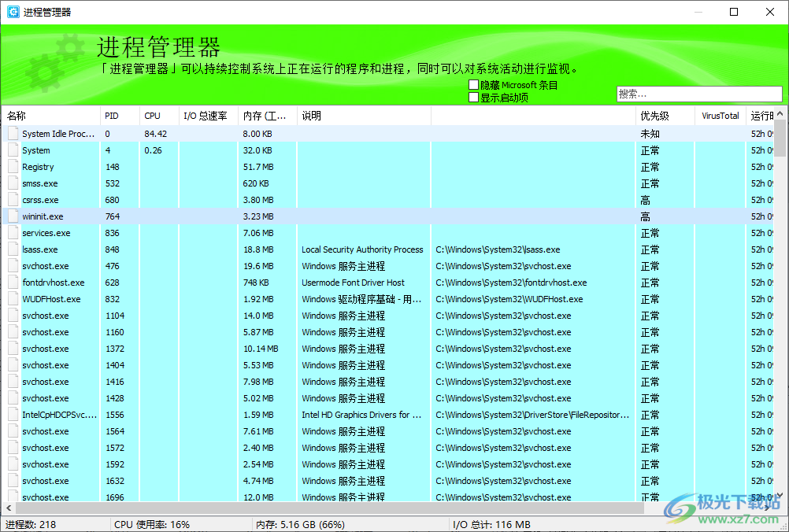The image size is (789, 532).
Task: Toggle the 显示启动项 checkbox
Action: tap(473, 97)
